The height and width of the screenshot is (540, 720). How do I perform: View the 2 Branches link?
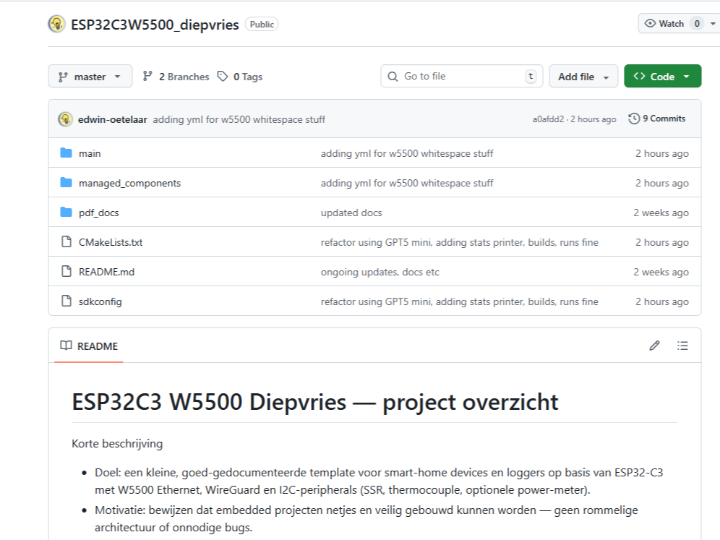tap(176, 76)
